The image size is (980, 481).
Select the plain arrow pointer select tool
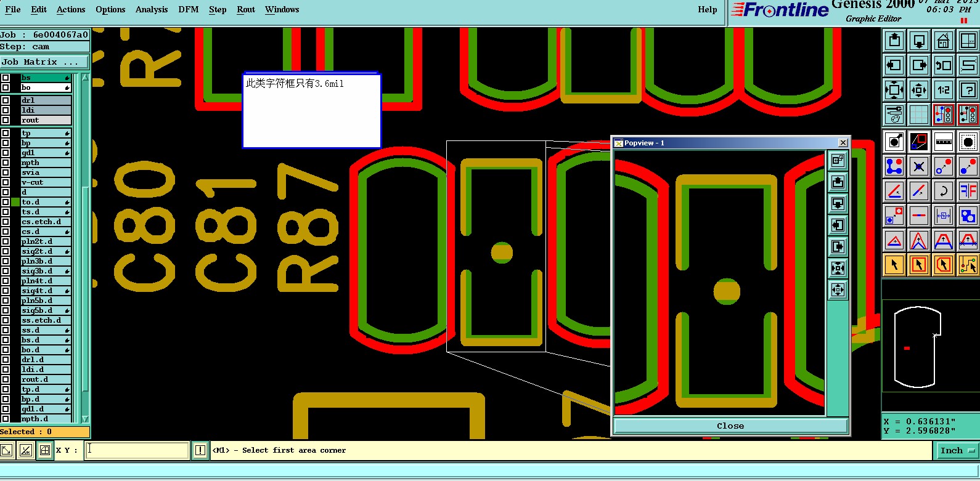(x=894, y=265)
